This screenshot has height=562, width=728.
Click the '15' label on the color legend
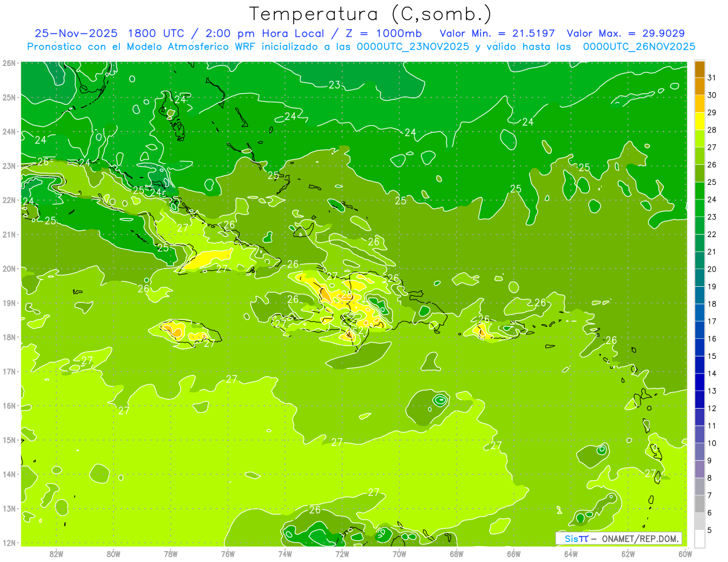[712, 356]
